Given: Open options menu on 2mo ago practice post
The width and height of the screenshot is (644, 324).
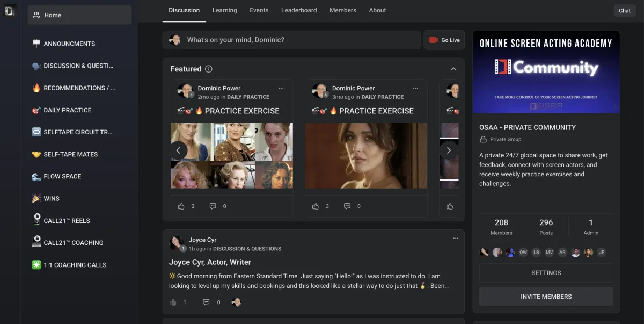Looking at the screenshot, I should pos(281,88).
